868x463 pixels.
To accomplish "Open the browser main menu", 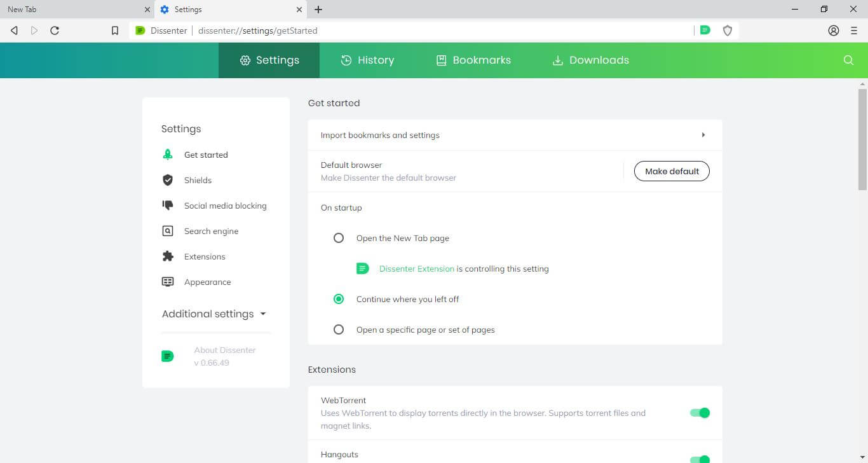I will 854,31.
